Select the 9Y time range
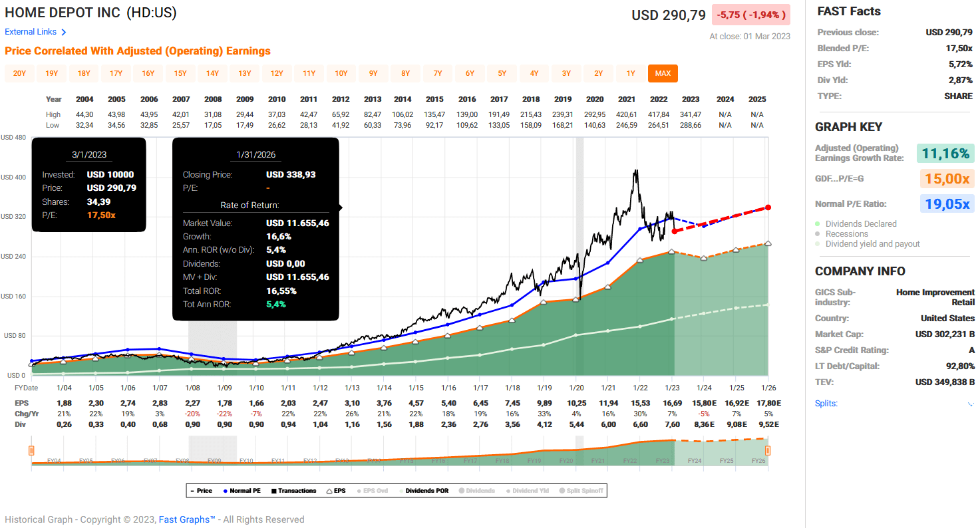Viewport: 980px width, 528px height. [373, 73]
